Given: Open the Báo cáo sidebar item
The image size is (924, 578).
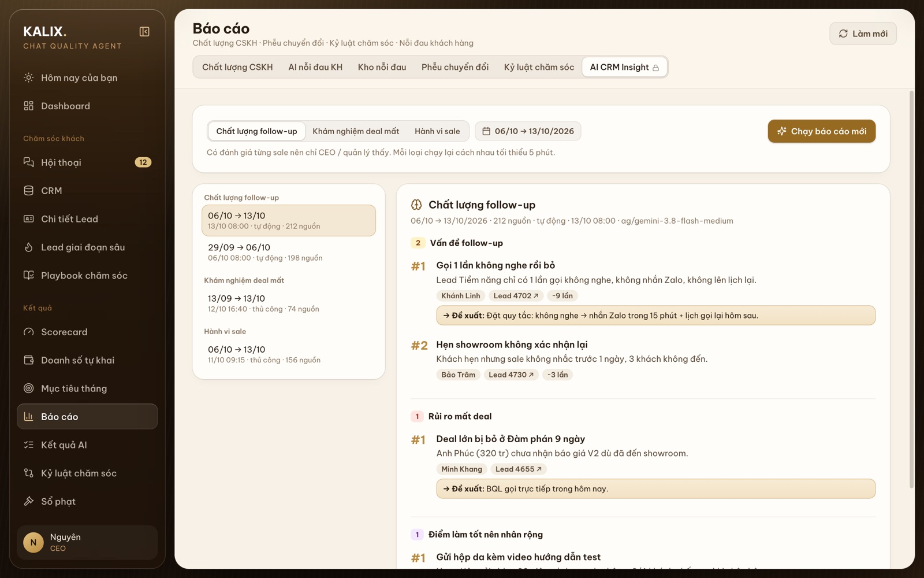Looking at the screenshot, I should pos(87,417).
